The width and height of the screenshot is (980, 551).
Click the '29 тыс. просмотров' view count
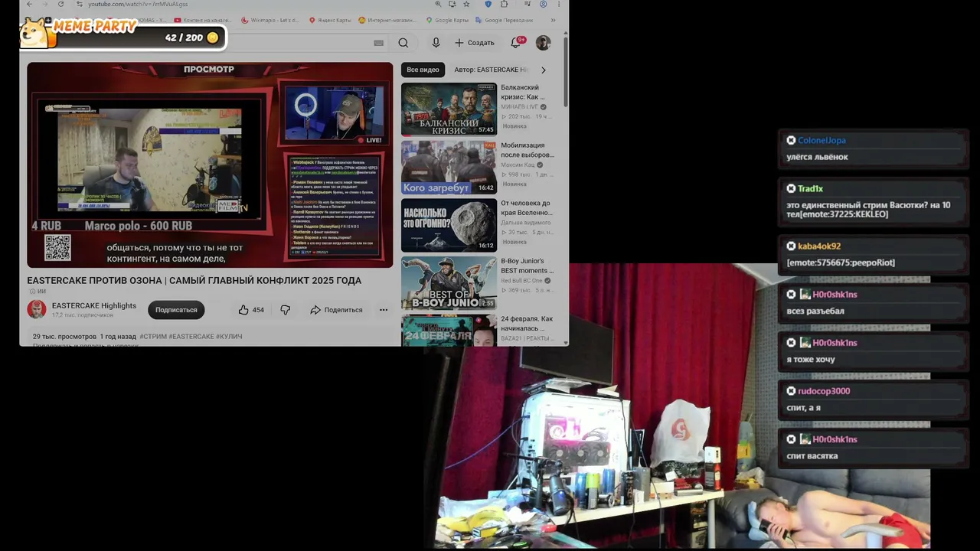pos(64,337)
